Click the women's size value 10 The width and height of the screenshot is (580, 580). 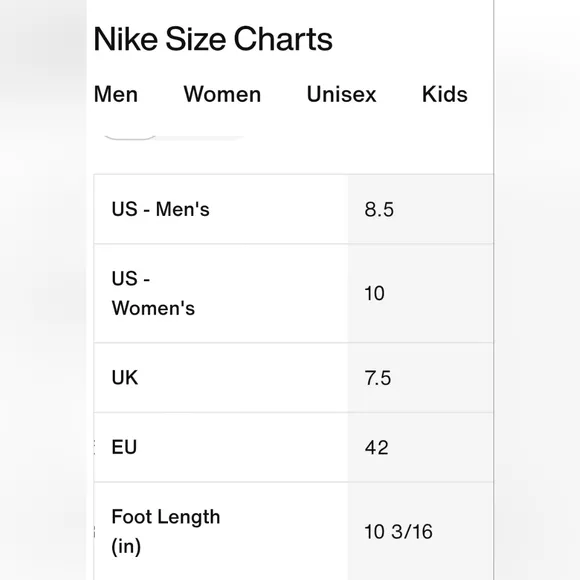coord(374,293)
